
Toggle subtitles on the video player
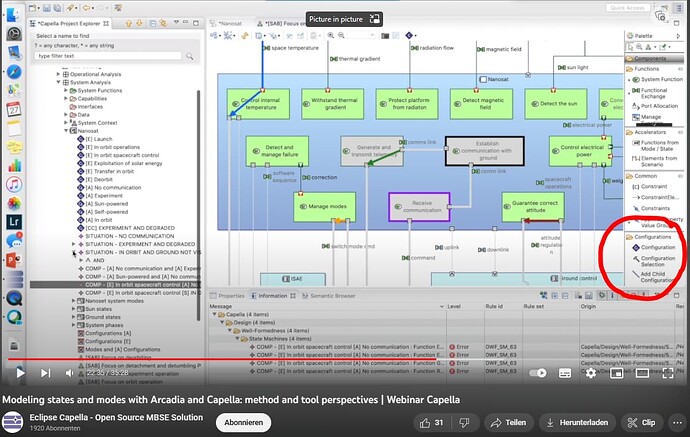click(x=565, y=373)
